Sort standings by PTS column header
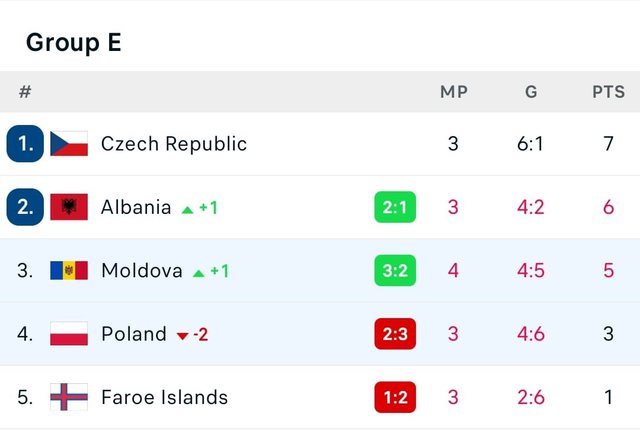Image resolution: width=640 pixels, height=436 pixels. (608, 92)
